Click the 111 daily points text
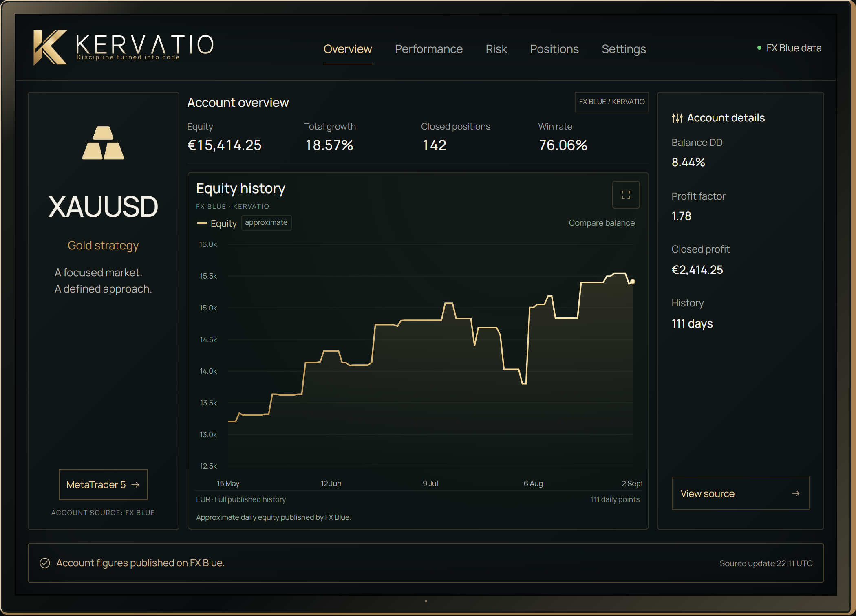This screenshot has width=856, height=616. point(615,499)
